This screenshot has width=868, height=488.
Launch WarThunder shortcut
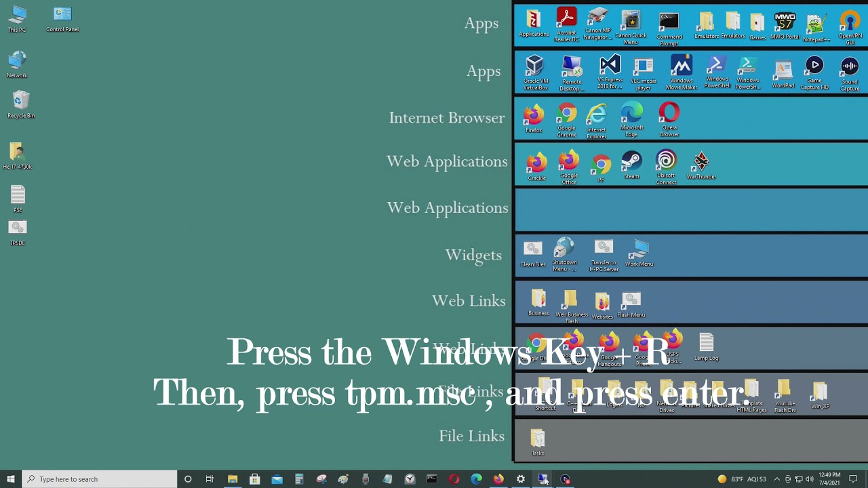click(701, 166)
